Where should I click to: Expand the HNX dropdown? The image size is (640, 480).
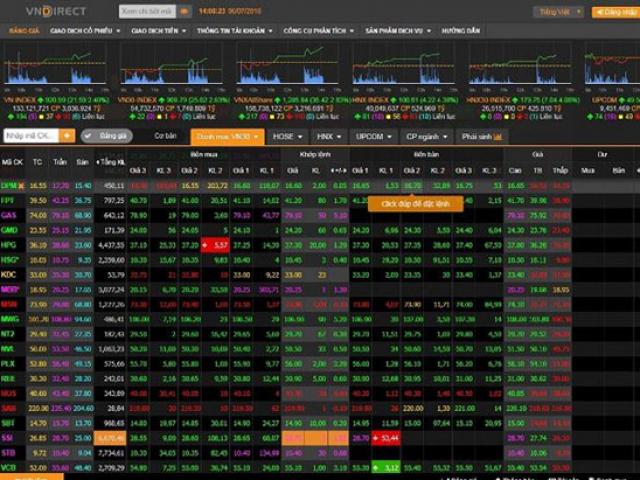click(x=329, y=137)
